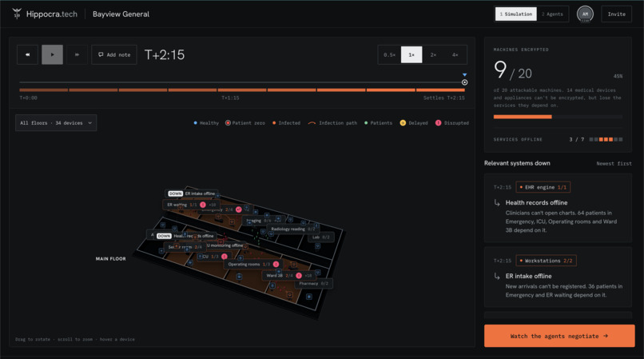Toggle the Disrupted legend item
644x359 pixels.
452,123
